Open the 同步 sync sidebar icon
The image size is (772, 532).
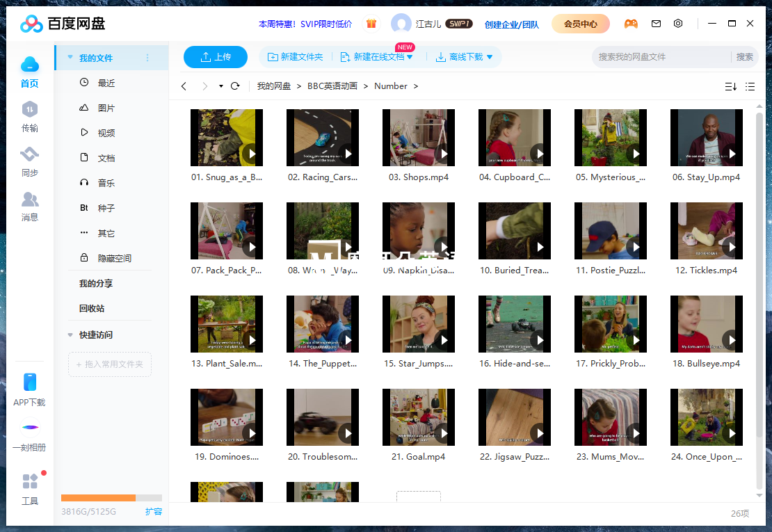pos(30,161)
